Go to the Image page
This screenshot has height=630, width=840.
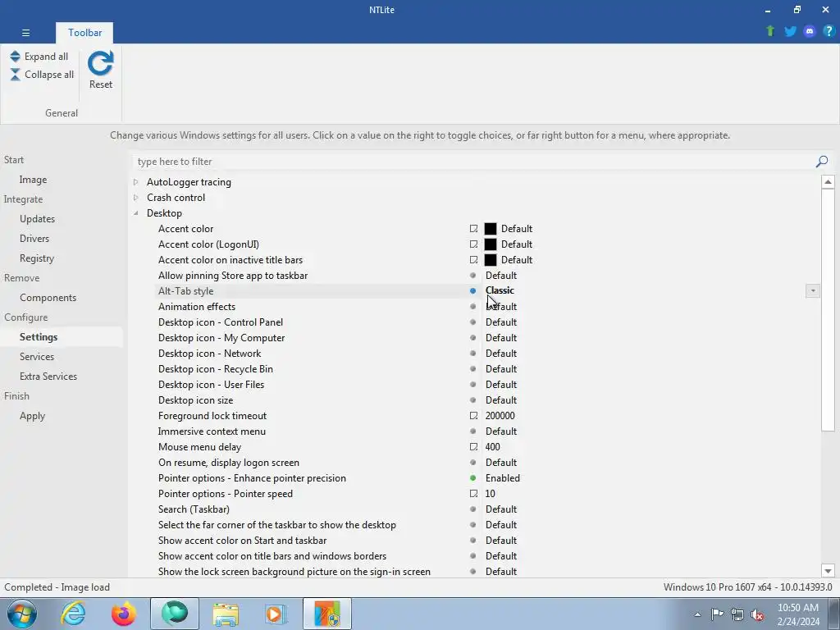click(33, 180)
